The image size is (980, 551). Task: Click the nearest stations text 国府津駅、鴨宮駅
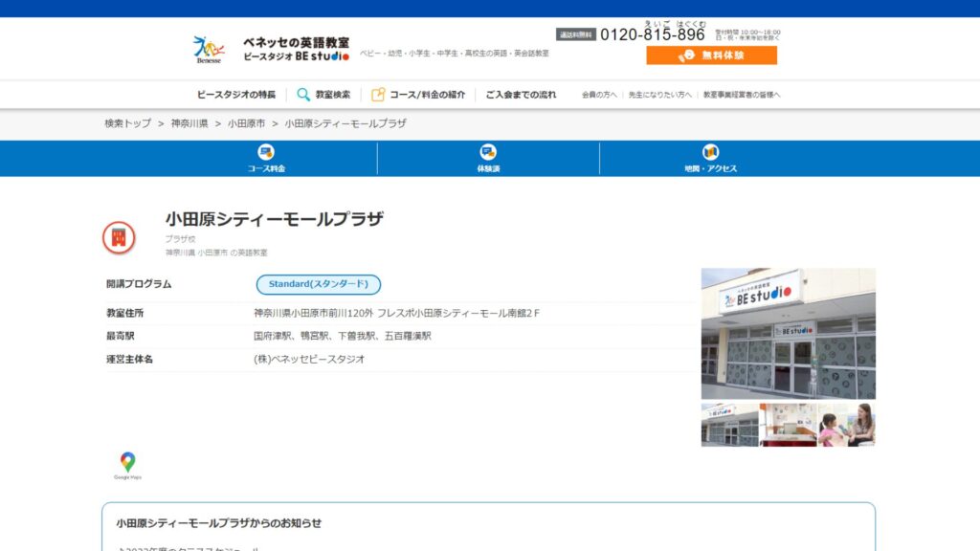tap(291, 336)
